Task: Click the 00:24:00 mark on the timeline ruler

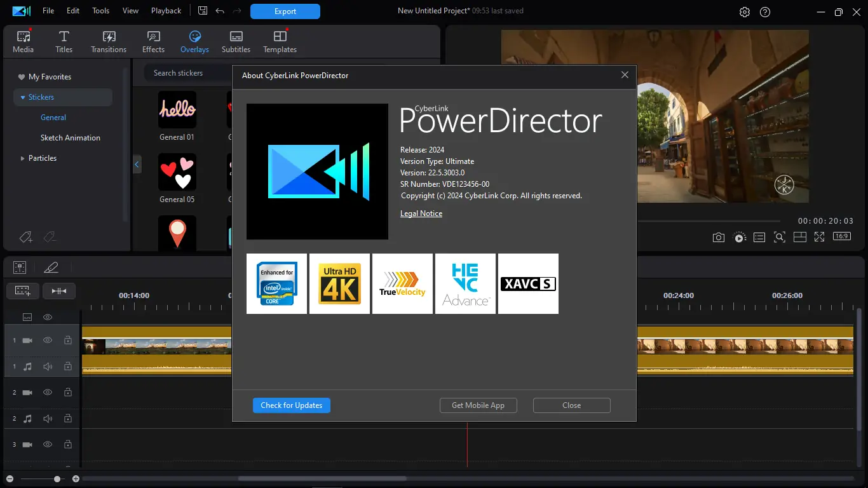Action: coord(679,295)
